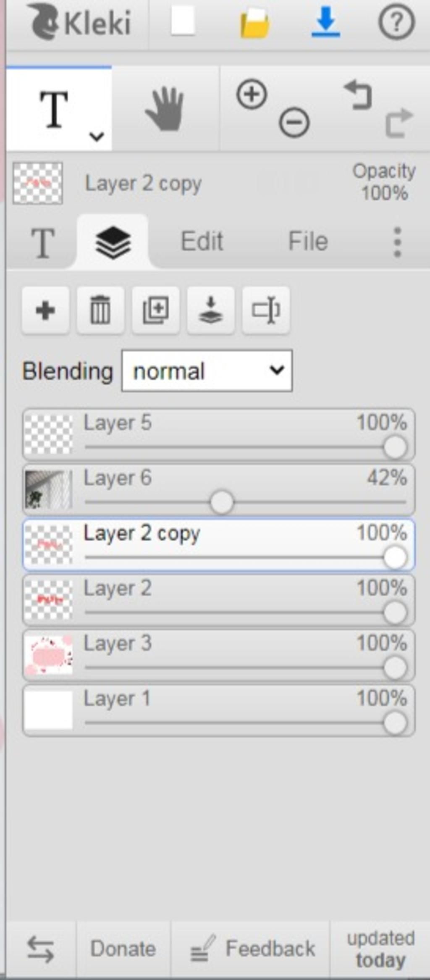Click Layer 6 opacity slider handle
430x980 pixels.
(x=221, y=502)
